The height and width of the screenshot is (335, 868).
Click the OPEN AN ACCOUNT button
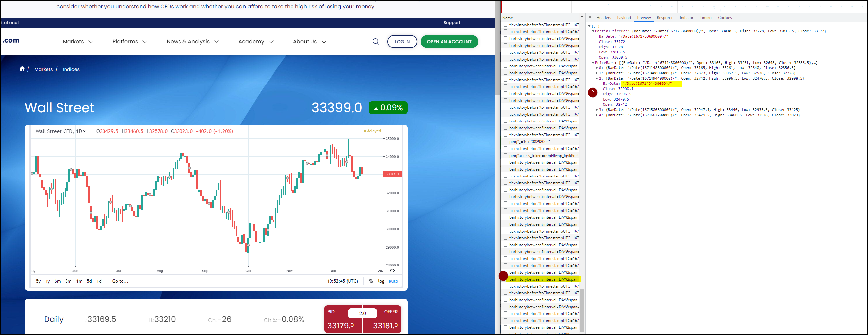click(x=449, y=42)
